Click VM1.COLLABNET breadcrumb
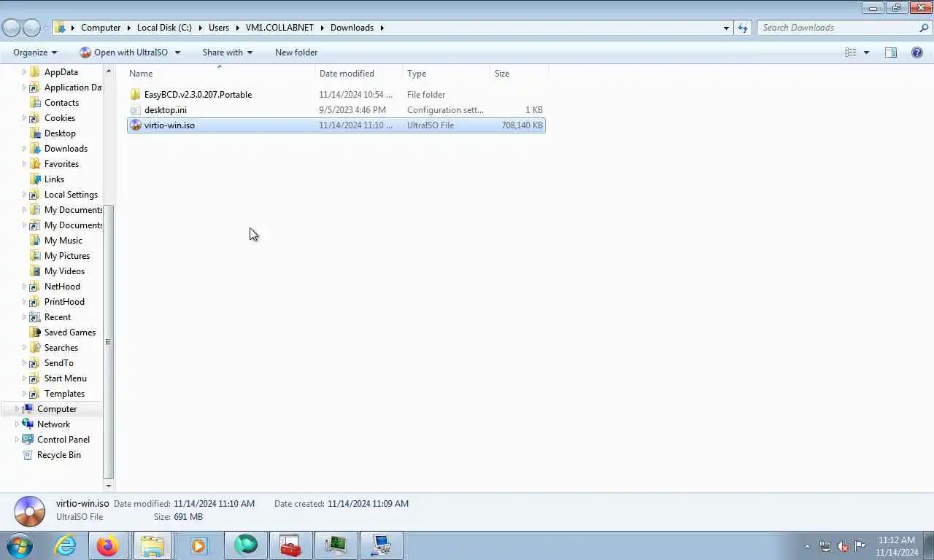The height and width of the screenshot is (560, 934). [279, 28]
